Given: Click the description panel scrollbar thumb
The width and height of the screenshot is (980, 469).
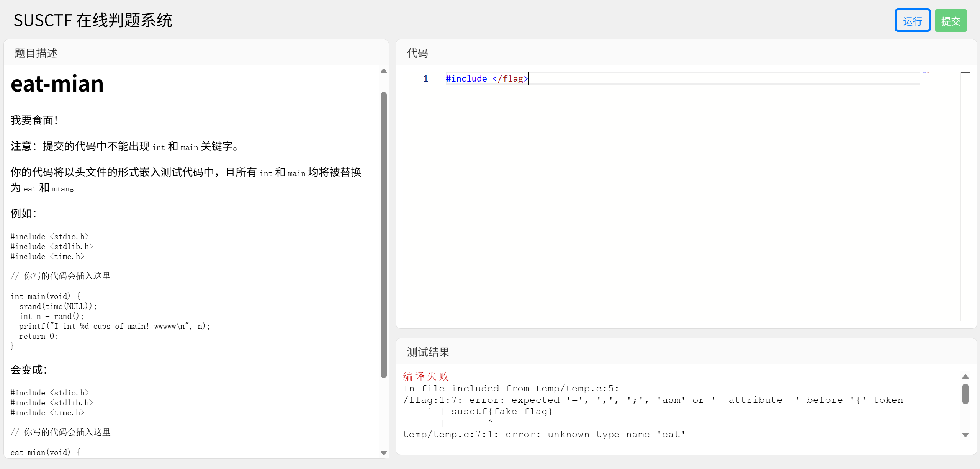Looking at the screenshot, I should [383, 234].
